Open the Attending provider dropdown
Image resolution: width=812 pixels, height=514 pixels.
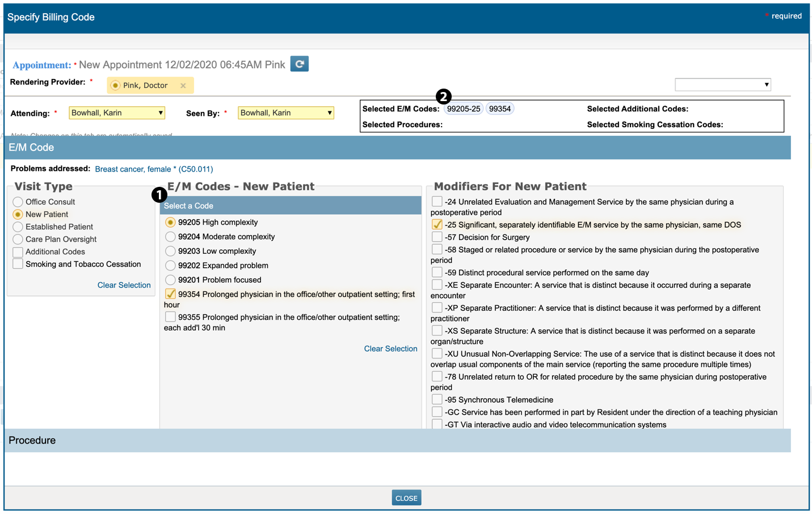[117, 113]
